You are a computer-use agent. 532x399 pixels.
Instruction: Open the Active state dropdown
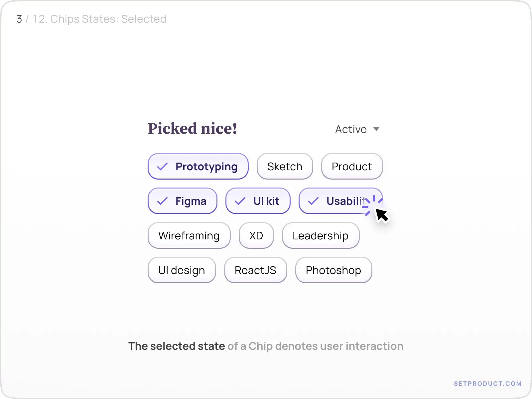[x=351, y=129]
